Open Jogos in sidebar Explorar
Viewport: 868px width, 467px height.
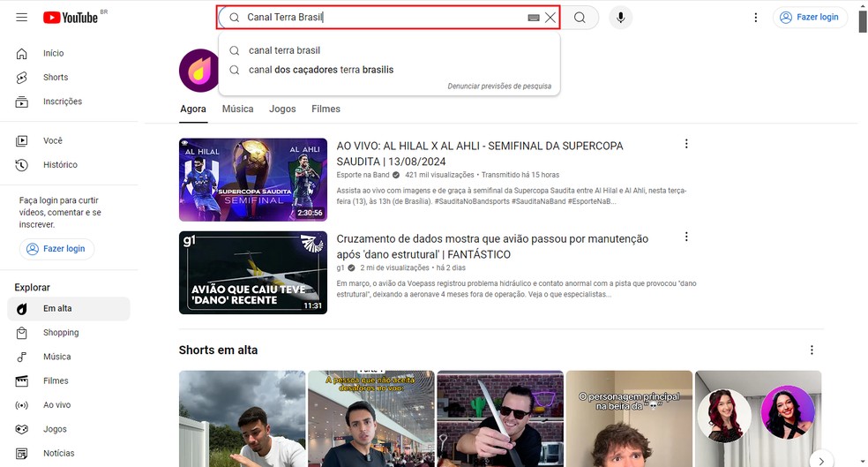69,429
